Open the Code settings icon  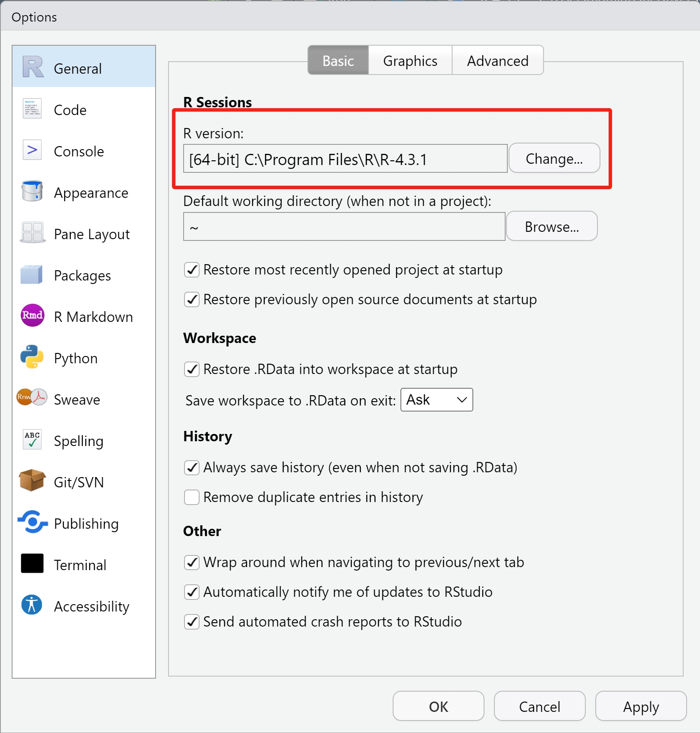click(32, 109)
